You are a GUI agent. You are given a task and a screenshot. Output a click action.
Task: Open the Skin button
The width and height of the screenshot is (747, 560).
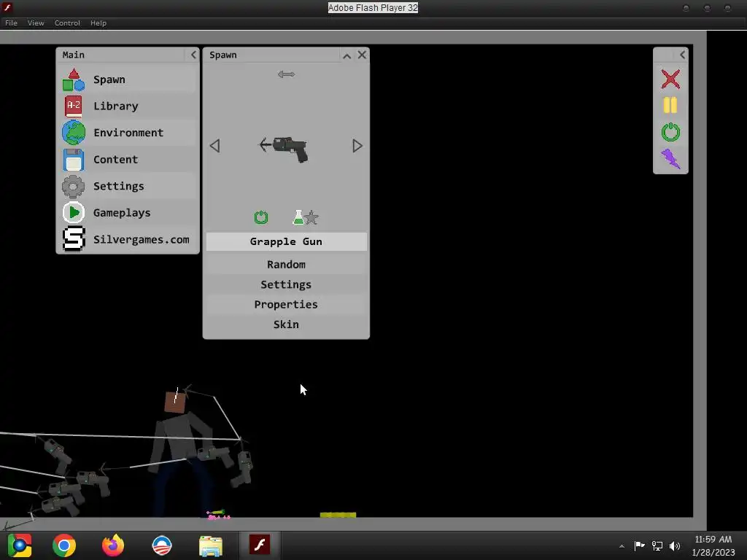286,324
